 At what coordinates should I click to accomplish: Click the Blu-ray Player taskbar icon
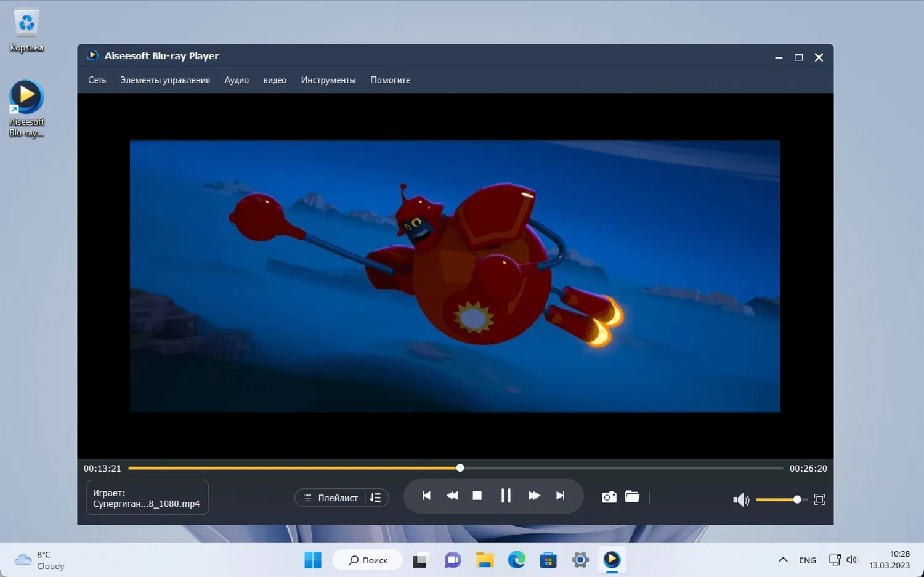point(612,560)
